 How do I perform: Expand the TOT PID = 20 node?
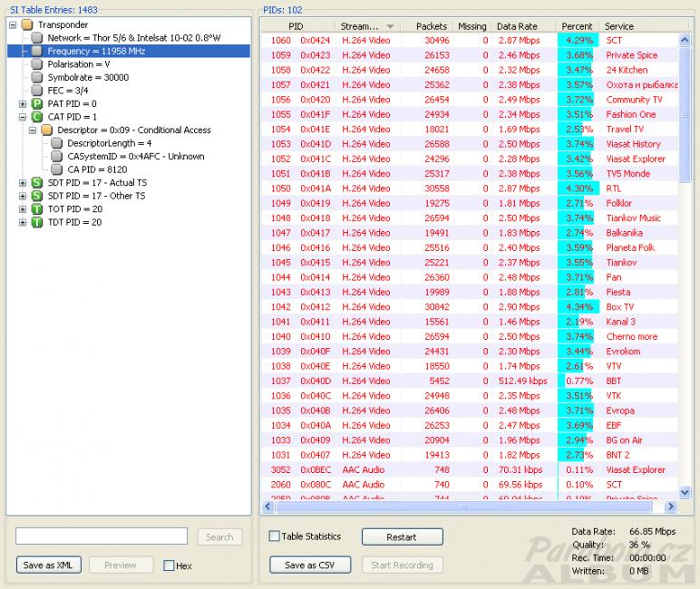tap(23, 208)
